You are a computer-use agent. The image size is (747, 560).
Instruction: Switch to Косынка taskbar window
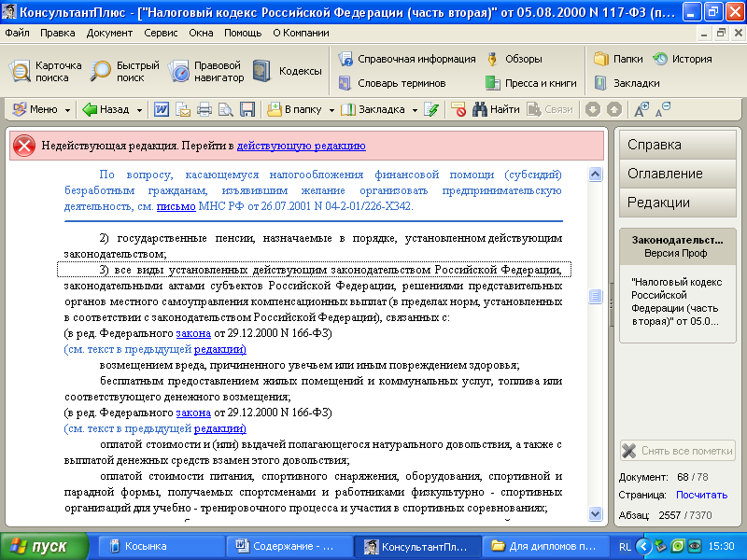pos(162,546)
